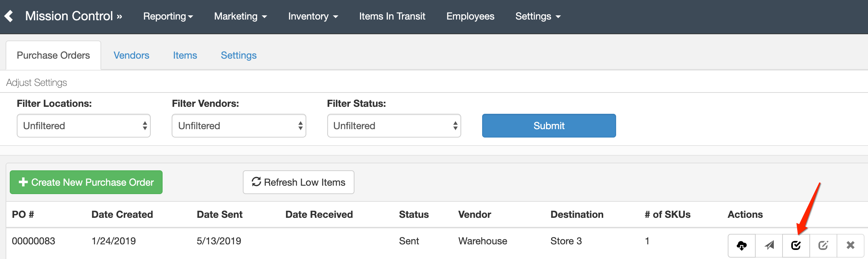Screen dimensions: 868x259
Task: Expand the top navbar Settings dropdown
Action: [538, 16]
